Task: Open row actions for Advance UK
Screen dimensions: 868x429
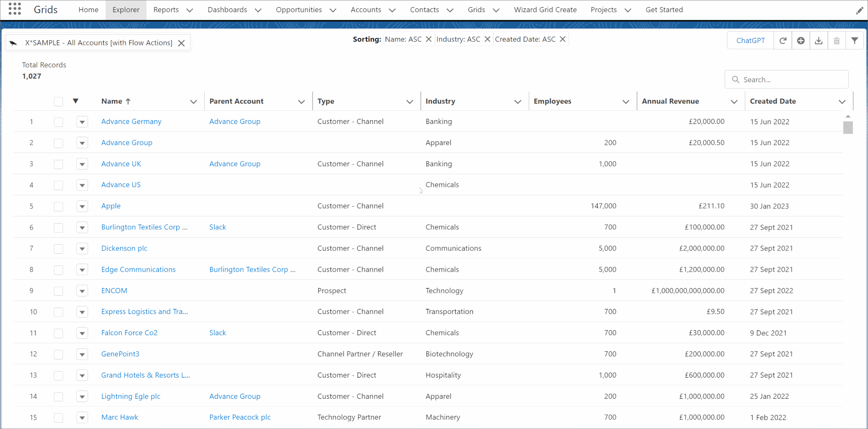Action: point(82,164)
